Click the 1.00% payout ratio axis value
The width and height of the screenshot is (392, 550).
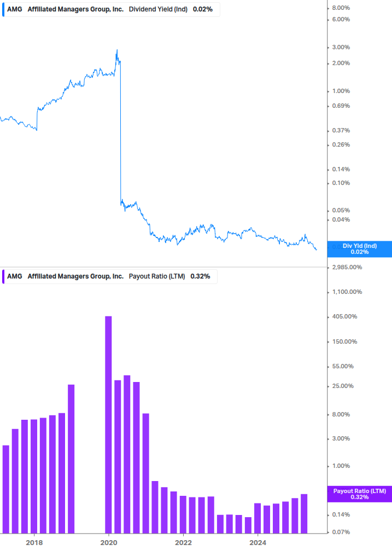341,466
